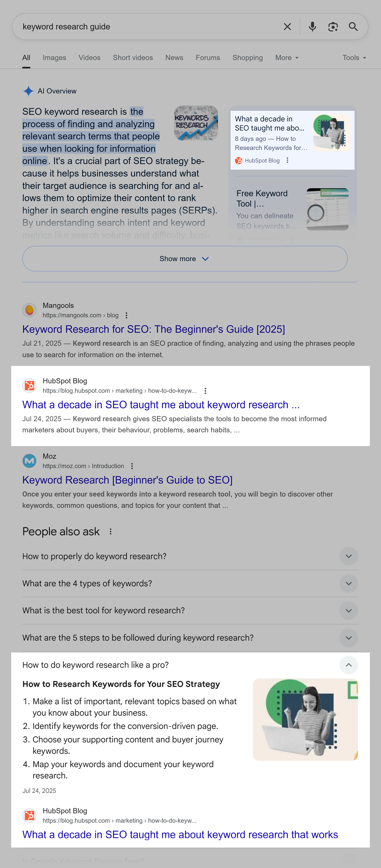381x868 pixels.
Task: Click the AI Overview sparkle icon
Action: tap(29, 91)
